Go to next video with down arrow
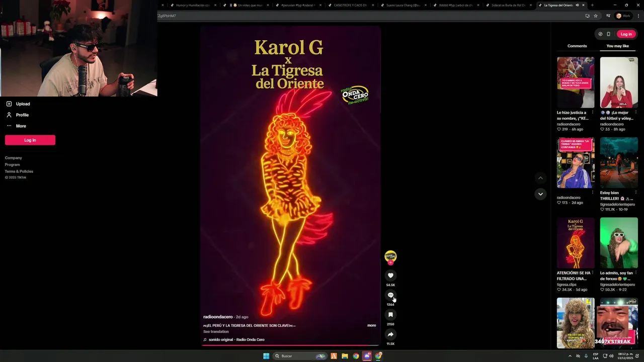Screen dimensions: 644x362 pos(540,194)
